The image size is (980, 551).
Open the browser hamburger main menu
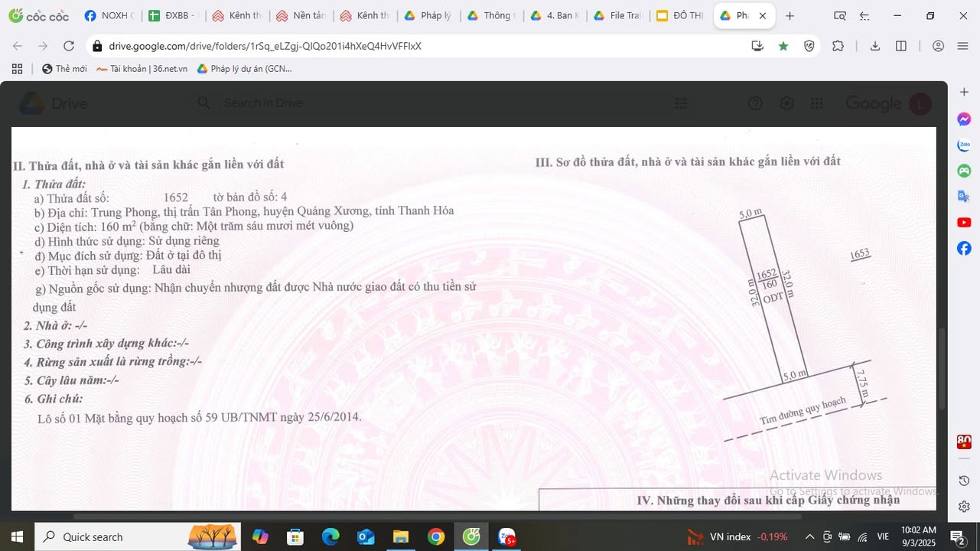click(963, 46)
